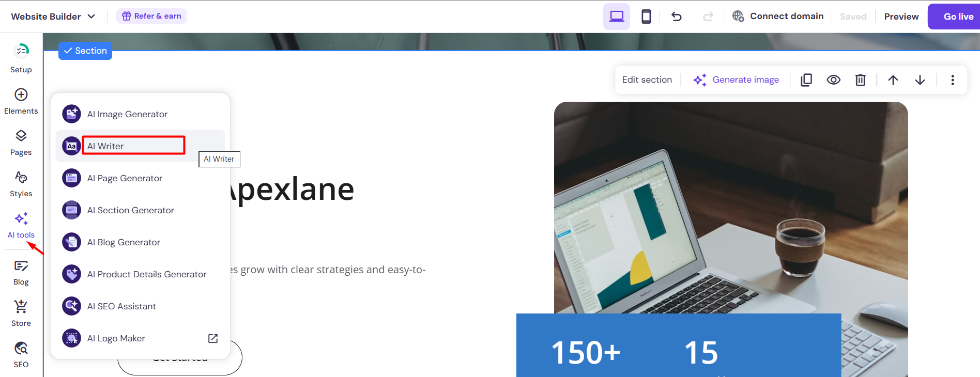Undo the last change
The image size is (980, 377).
[x=677, y=17]
